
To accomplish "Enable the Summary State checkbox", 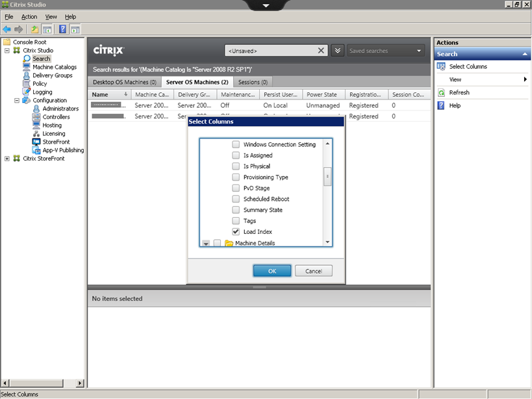I will [x=236, y=210].
